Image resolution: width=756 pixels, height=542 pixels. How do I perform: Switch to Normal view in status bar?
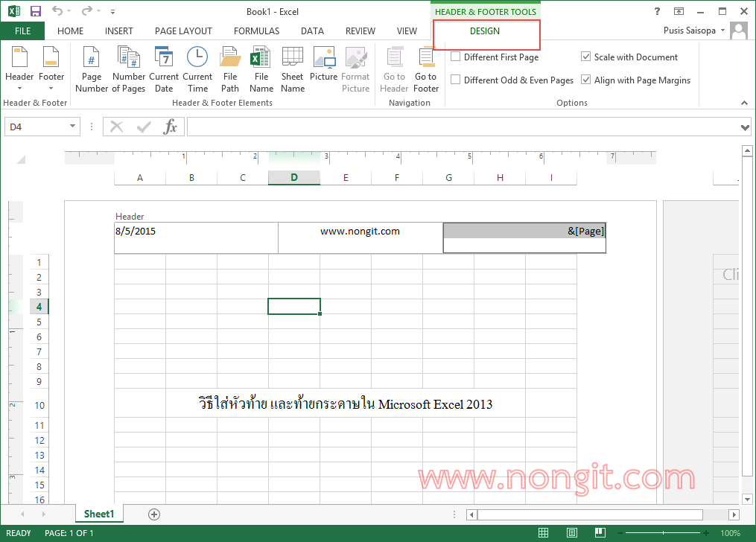[x=544, y=533]
